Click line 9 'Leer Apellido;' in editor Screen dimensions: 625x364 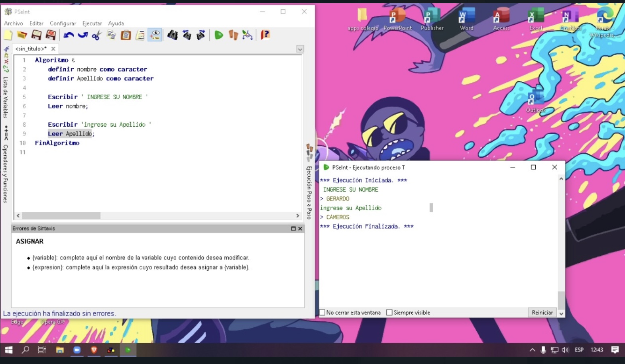pyautogui.click(x=71, y=134)
